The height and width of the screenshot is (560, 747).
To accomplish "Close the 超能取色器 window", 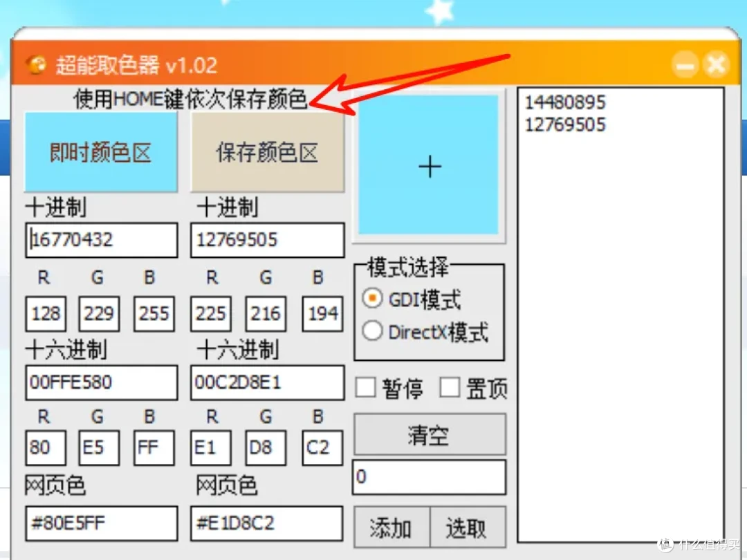I will point(716,65).
